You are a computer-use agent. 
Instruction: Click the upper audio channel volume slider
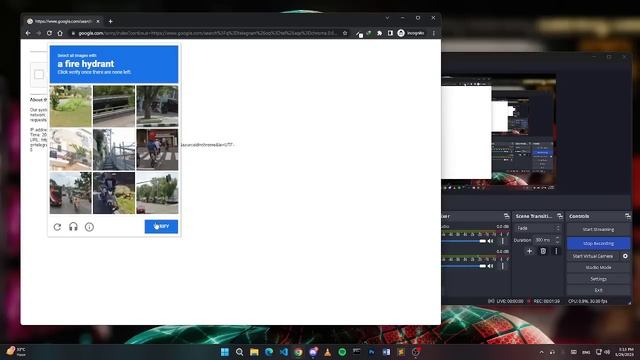(x=463, y=241)
